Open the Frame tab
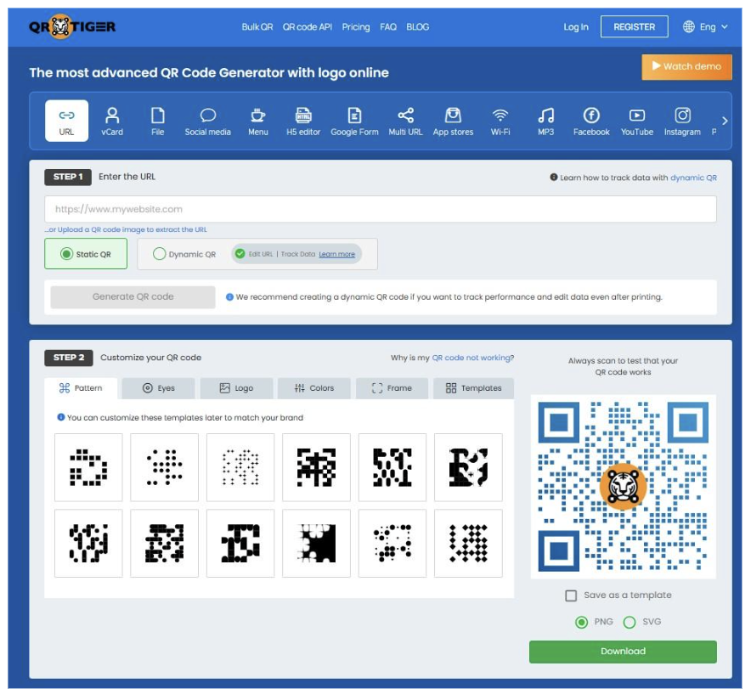The width and height of the screenshot is (751, 700). (392, 388)
